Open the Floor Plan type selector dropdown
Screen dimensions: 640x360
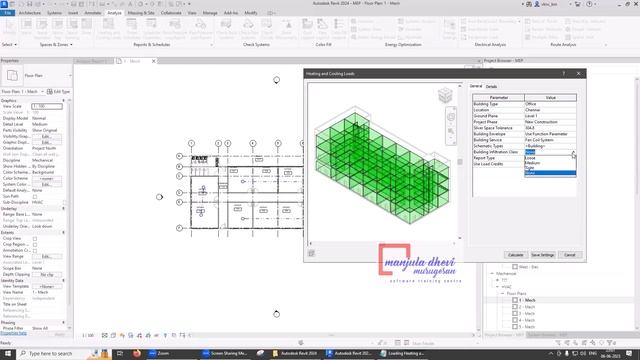(x=69, y=76)
